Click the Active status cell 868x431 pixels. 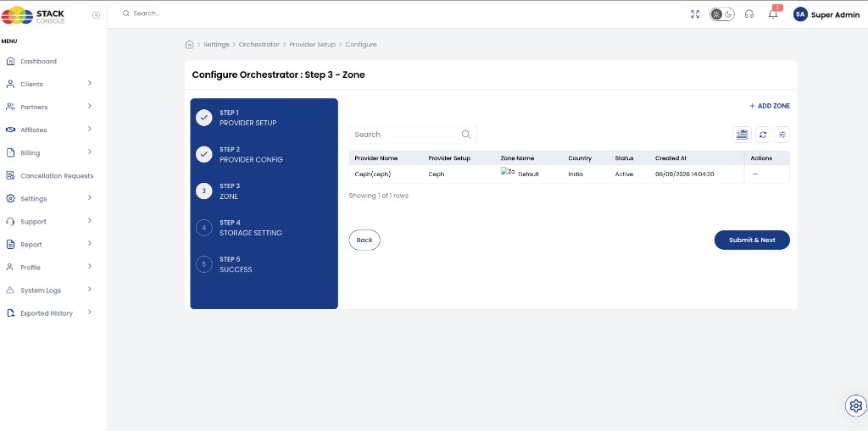[624, 174]
